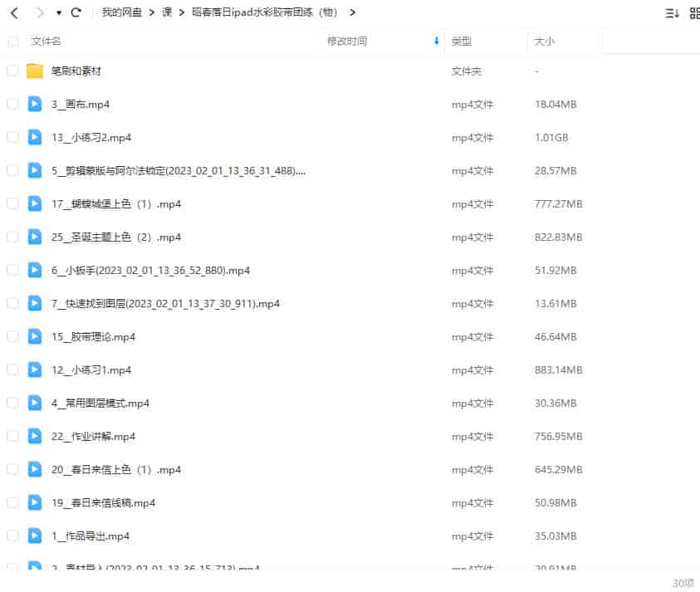Open the dropdown arrow beside navigation arrows

point(56,12)
